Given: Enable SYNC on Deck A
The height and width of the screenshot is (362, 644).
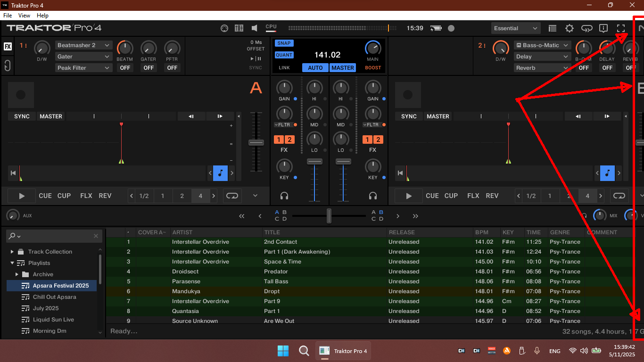Looking at the screenshot, I should (22, 116).
